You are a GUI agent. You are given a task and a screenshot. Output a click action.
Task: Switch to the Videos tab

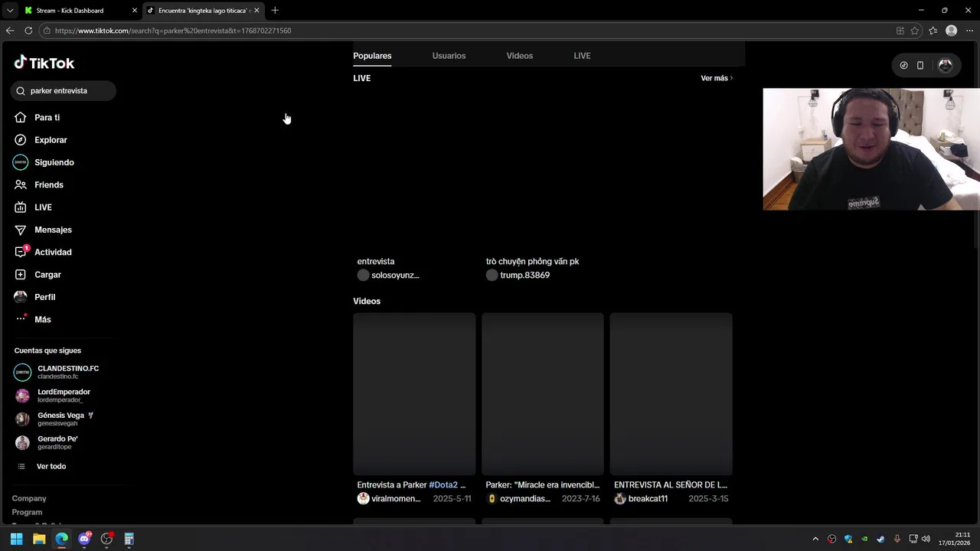coord(519,56)
